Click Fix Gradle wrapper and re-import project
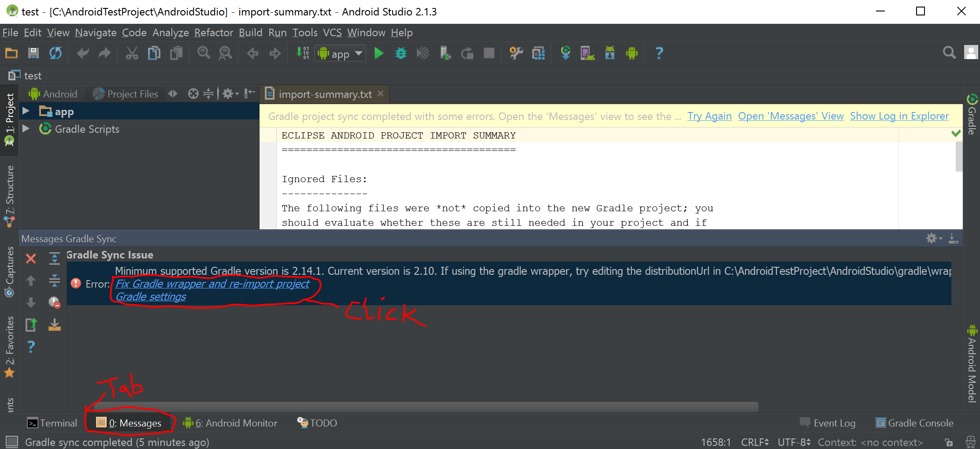This screenshot has height=449, width=980. 212,284
